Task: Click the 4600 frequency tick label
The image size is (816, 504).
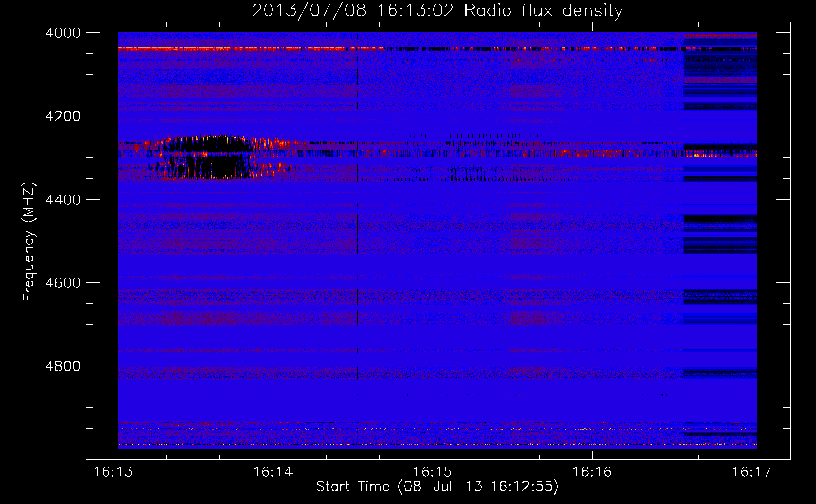Action: [63, 283]
